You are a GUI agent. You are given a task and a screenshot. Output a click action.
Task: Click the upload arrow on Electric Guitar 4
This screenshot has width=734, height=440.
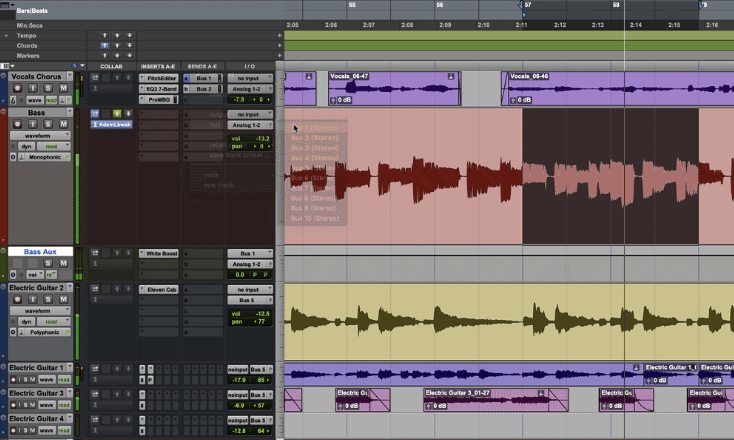point(117,420)
